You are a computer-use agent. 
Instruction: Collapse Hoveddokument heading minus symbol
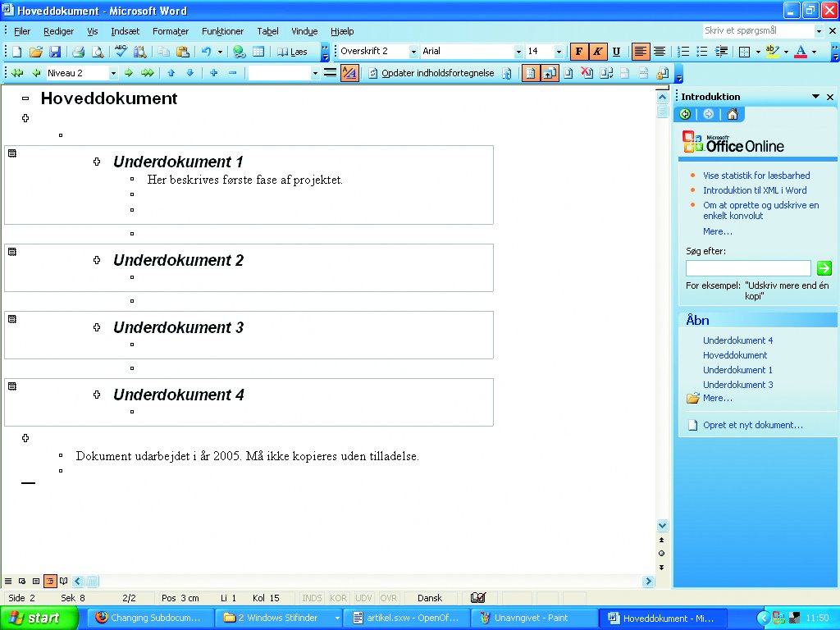(25, 98)
